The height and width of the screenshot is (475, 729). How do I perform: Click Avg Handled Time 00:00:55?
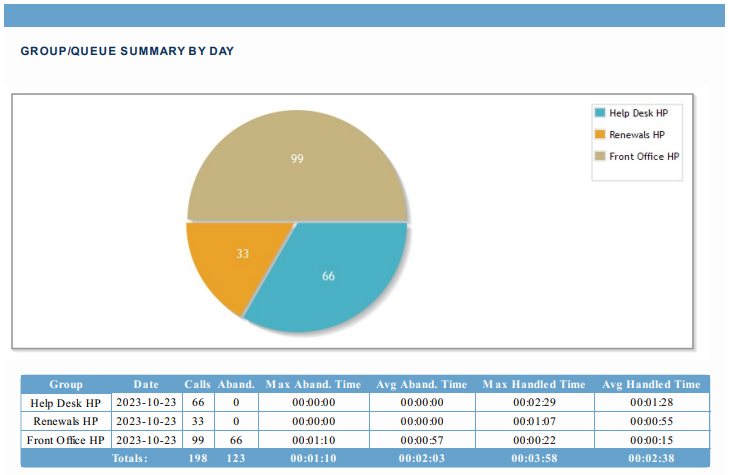[x=652, y=421]
